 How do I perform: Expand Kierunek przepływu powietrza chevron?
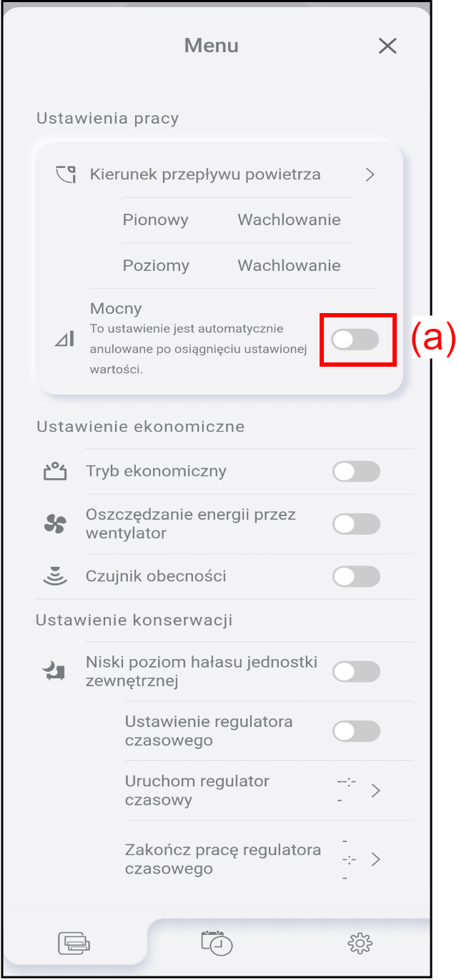click(x=370, y=174)
